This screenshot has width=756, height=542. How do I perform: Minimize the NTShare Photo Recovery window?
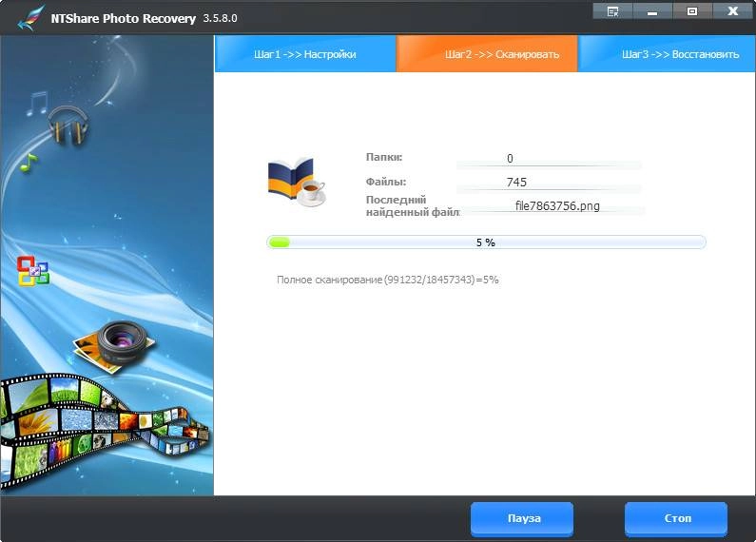point(651,11)
